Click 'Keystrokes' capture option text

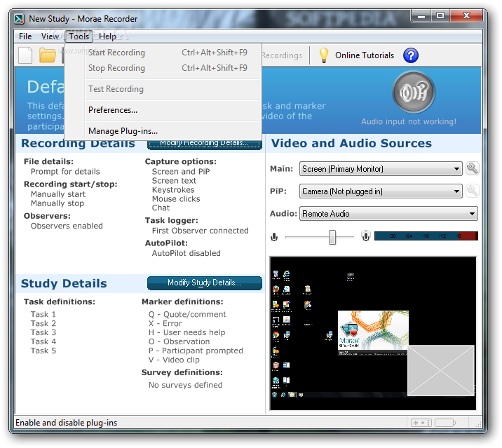[x=173, y=190]
